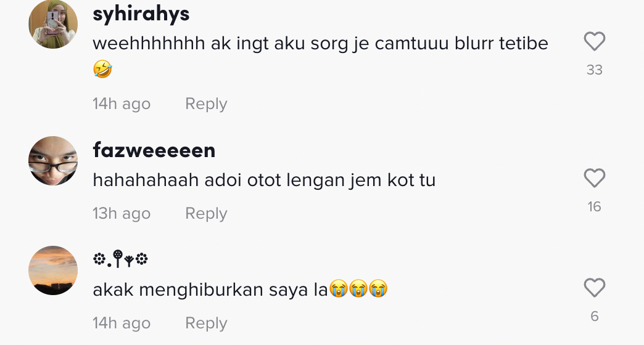Visit the syhirahys username link
This screenshot has height=345, width=644.
coord(141,14)
